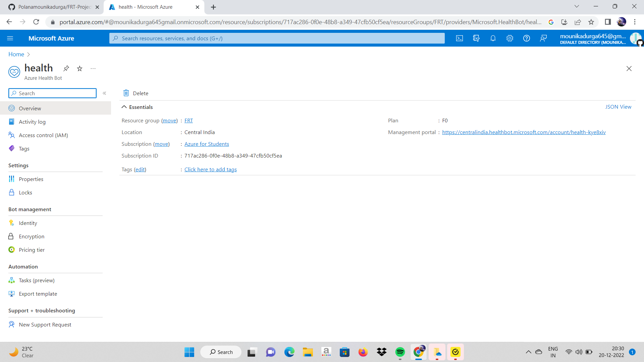Click the feedback icon in header

pos(543,38)
